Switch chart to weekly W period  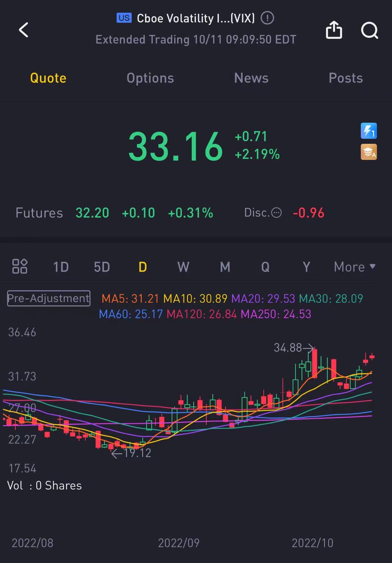[183, 267]
